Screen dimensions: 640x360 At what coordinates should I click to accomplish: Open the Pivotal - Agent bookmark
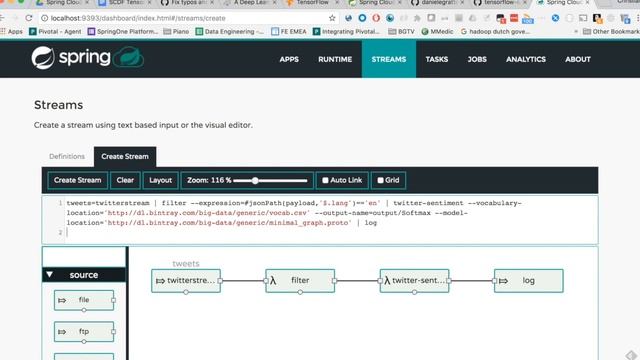(55, 31)
